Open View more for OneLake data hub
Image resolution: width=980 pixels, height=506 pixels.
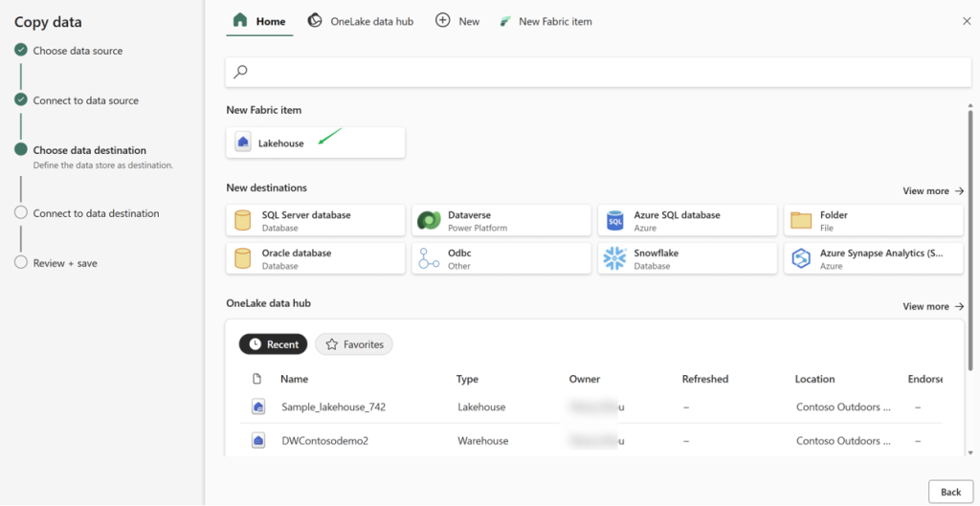[x=933, y=307]
